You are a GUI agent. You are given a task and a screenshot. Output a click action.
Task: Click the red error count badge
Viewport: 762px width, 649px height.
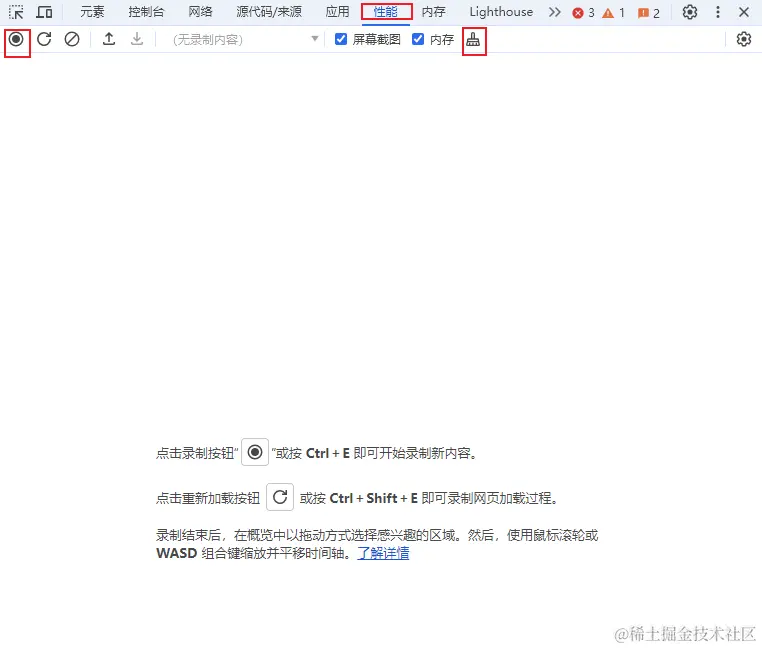(583, 13)
